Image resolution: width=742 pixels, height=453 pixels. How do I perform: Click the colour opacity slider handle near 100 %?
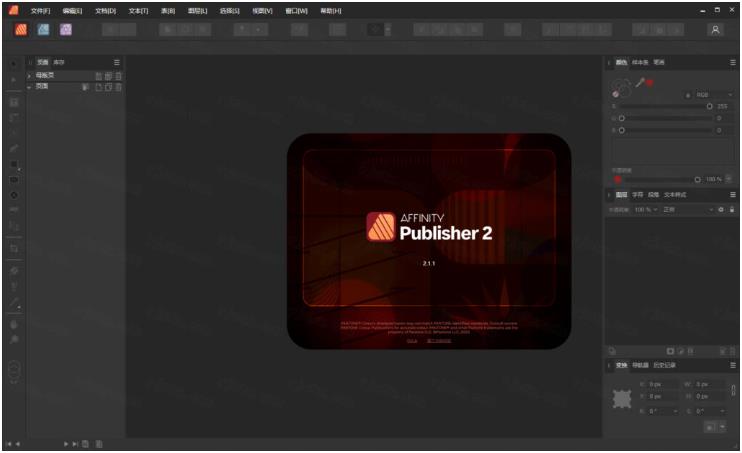697,179
